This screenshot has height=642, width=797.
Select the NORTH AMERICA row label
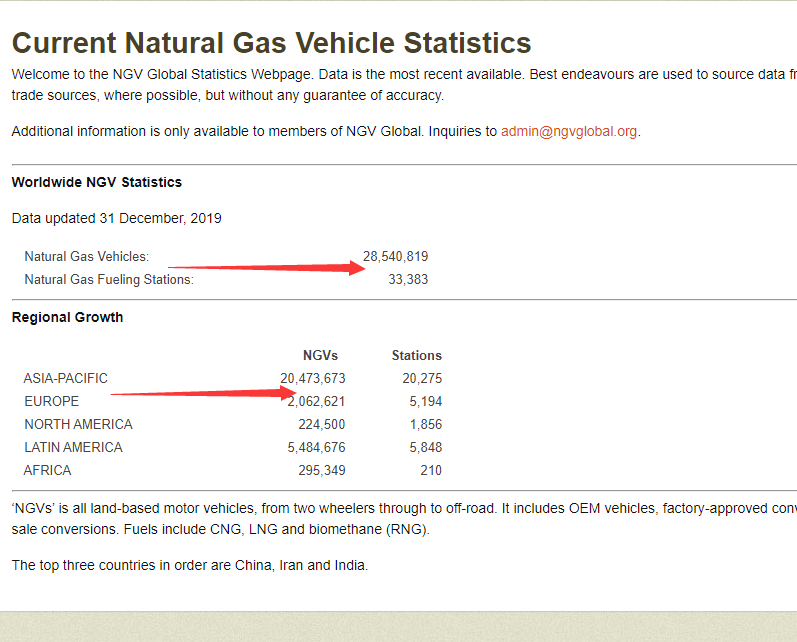(78, 424)
